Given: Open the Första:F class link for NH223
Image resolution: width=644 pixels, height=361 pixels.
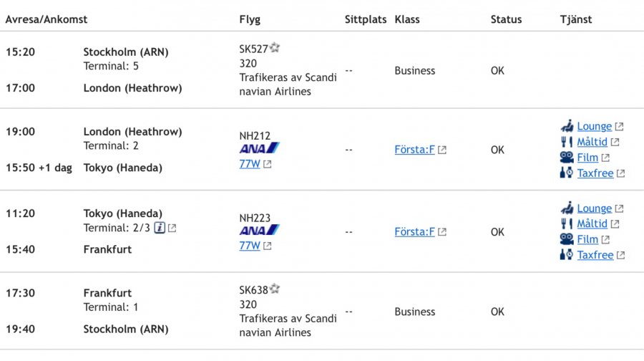Looking at the screenshot, I should (415, 232).
